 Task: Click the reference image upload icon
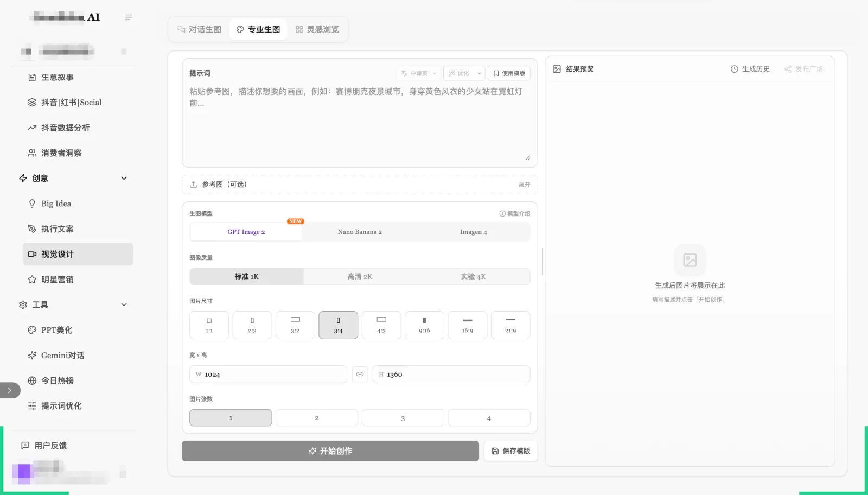pos(193,185)
